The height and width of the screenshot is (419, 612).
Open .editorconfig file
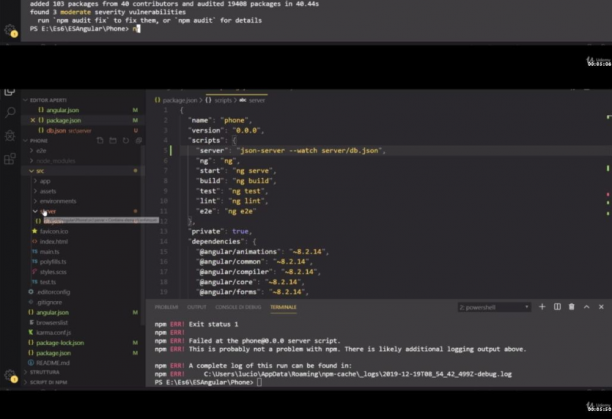point(53,292)
